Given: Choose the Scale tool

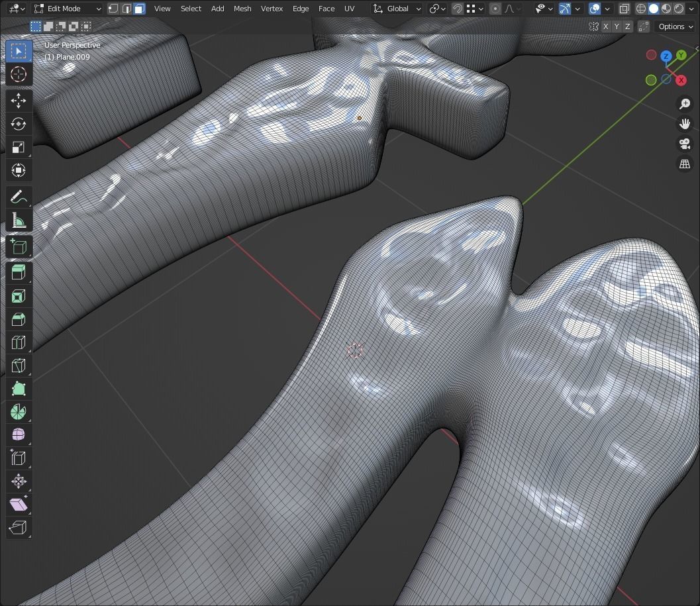Looking at the screenshot, I should (x=19, y=147).
